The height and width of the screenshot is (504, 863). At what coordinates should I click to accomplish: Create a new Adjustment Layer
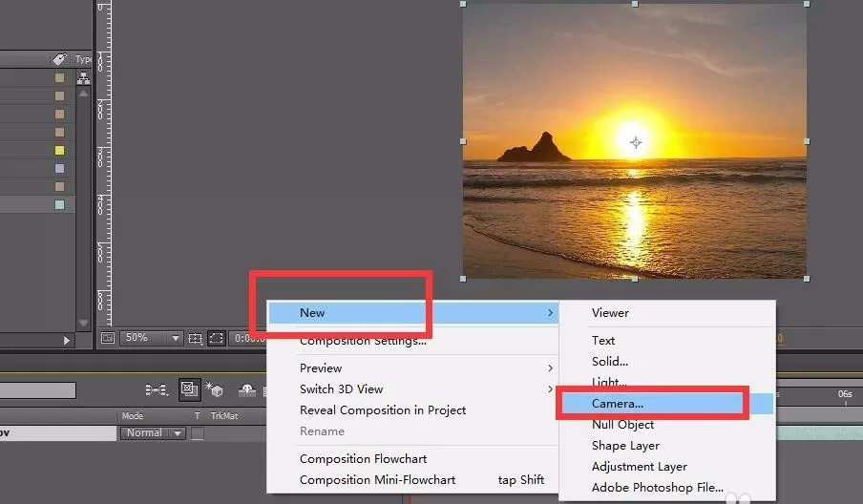(x=667, y=467)
